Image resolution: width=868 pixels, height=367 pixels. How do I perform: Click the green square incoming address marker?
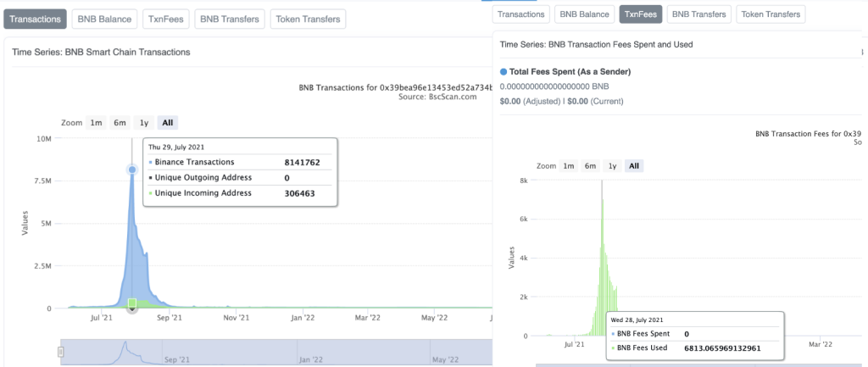131,303
